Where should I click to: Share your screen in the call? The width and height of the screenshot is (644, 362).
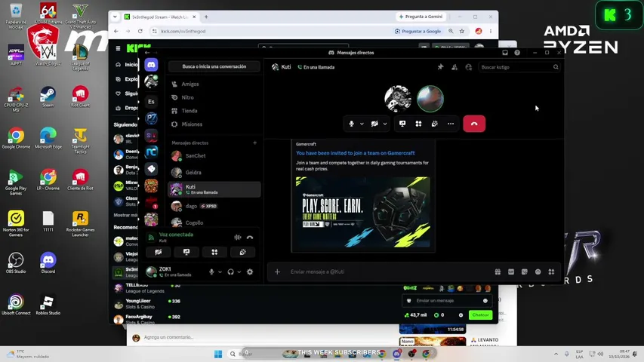pos(402,124)
